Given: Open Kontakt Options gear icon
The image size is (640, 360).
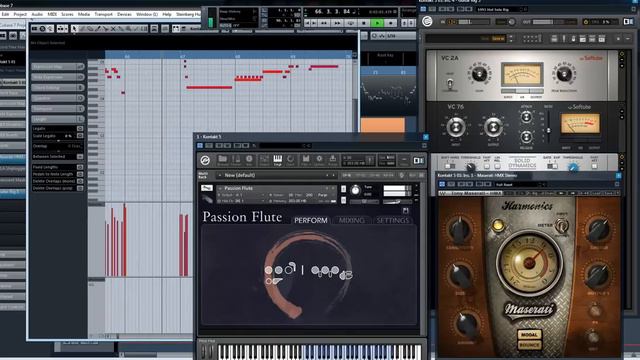Looking at the screenshot, I should [319, 160].
